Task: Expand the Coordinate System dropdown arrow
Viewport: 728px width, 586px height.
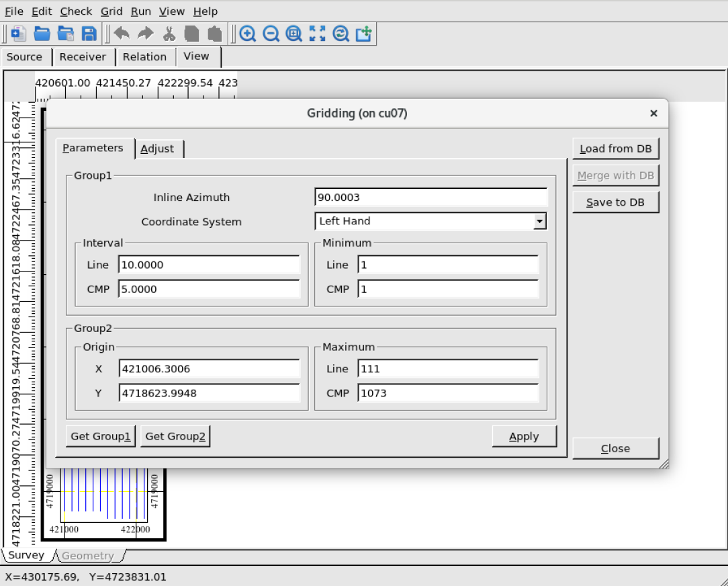Action: [x=539, y=221]
